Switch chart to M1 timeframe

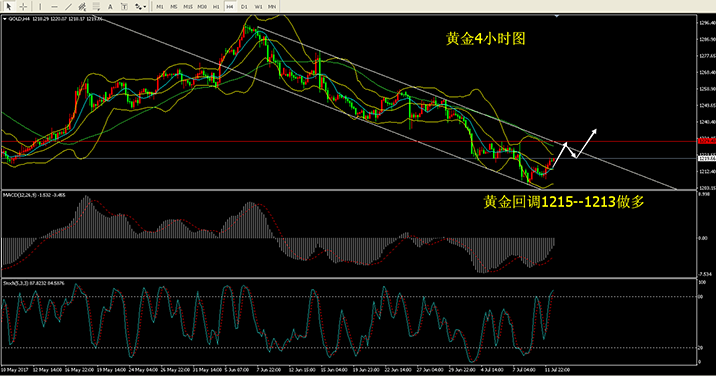click(159, 7)
